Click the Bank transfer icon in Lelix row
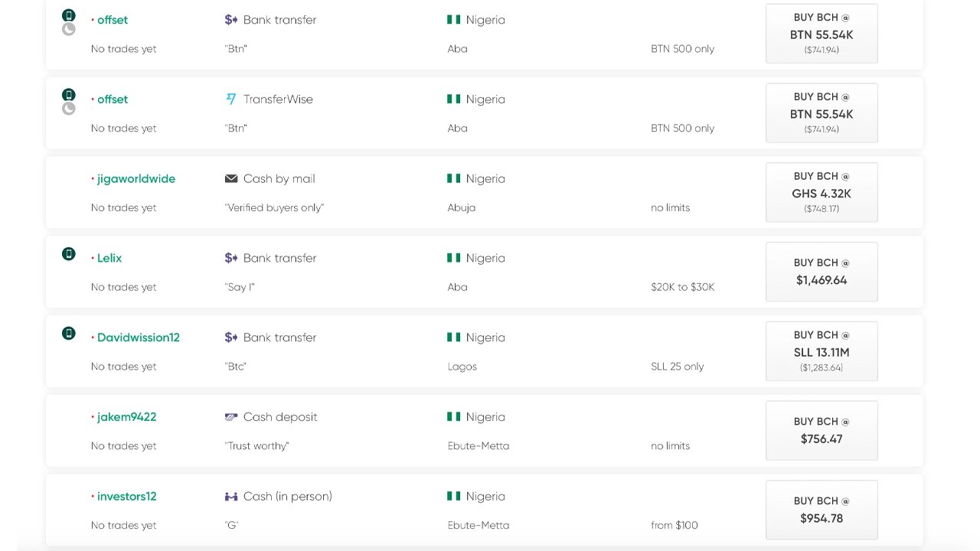This screenshot has height=551, width=980. [230, 258]
